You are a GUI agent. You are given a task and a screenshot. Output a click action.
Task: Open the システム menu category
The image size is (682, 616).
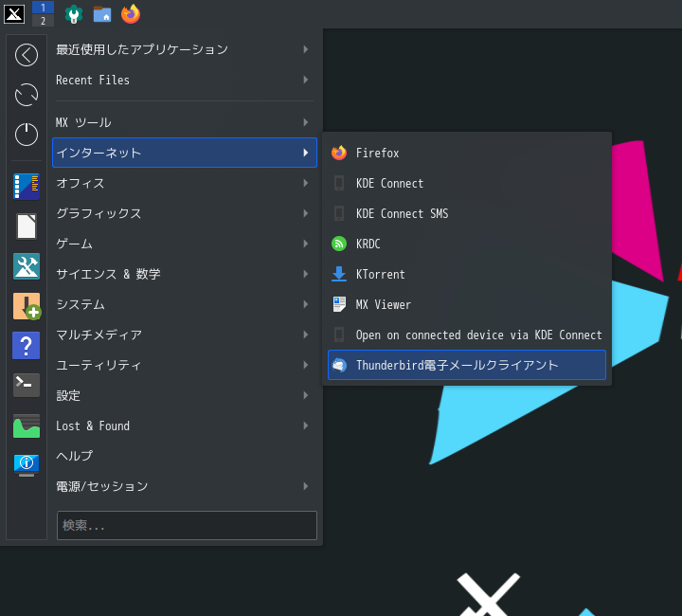185,304
